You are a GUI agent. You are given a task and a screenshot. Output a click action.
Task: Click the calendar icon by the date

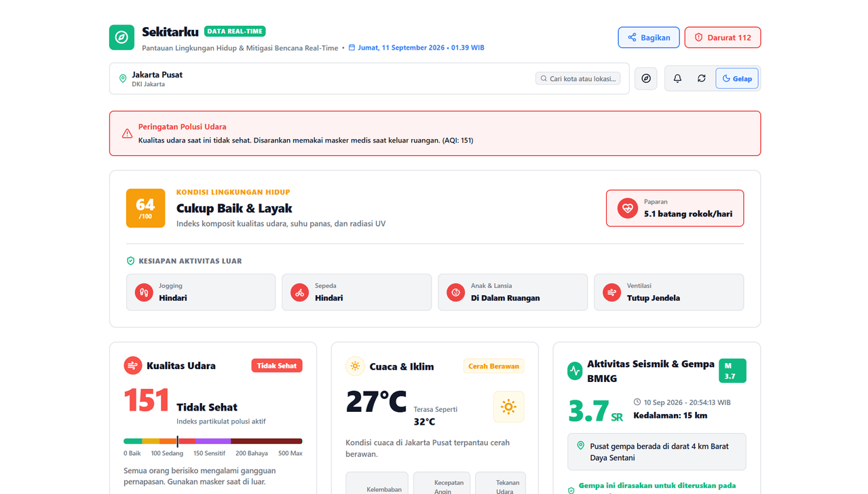click(352, 48)
